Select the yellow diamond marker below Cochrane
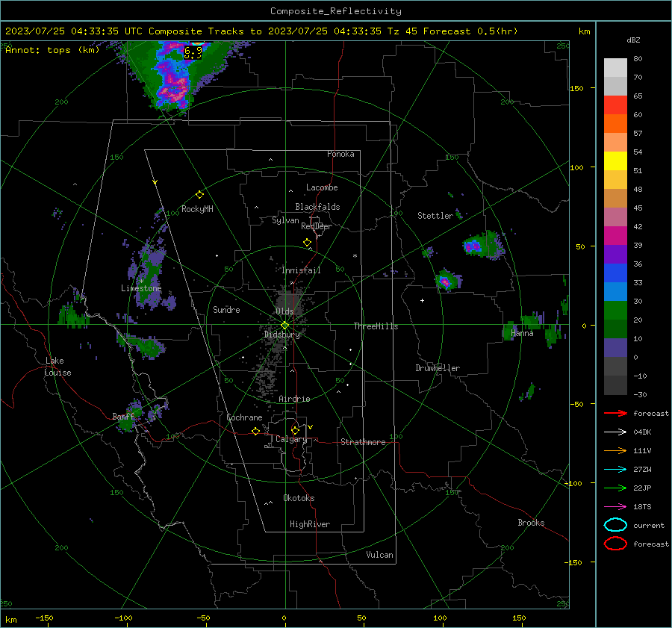Viewport: 672px width, 628px height. click(x=255, y=432)
